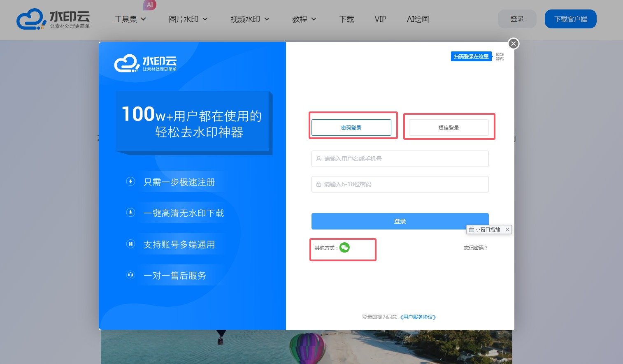Click the lightning icon beside 只需一步极速注册
Viewport: 623px width, 364px height.
130,181
